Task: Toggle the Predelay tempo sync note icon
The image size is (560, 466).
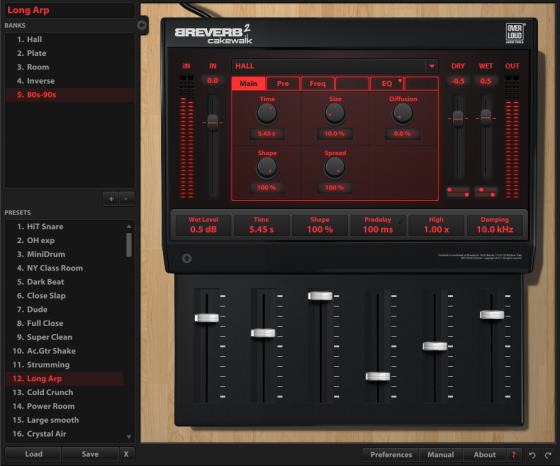Action: (400, 220)
